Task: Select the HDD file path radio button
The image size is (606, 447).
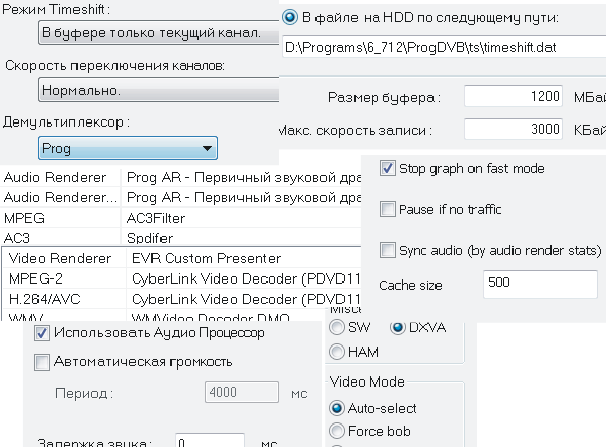Action: pyautogui.click(x=290, y=17)
